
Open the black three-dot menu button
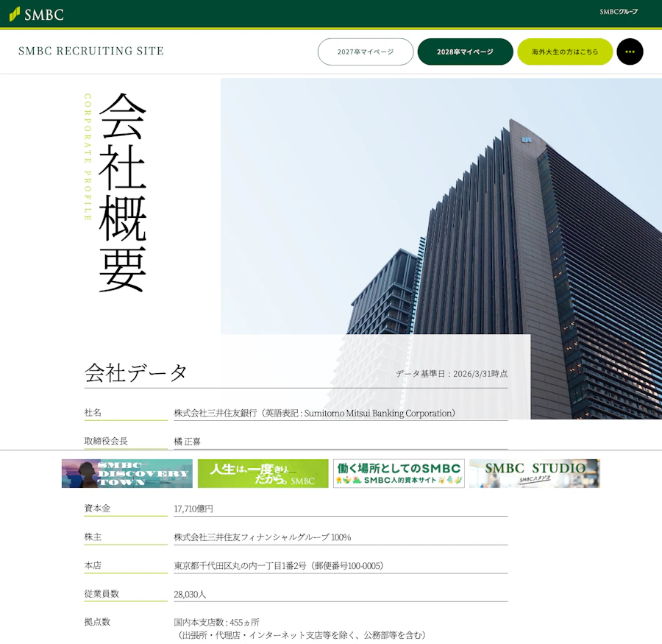630,52
